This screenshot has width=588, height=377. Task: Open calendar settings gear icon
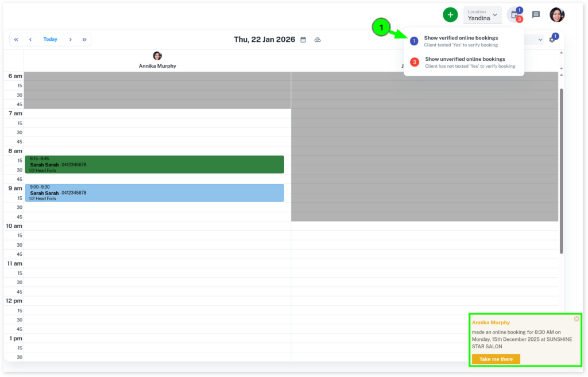tap(552, 40)
